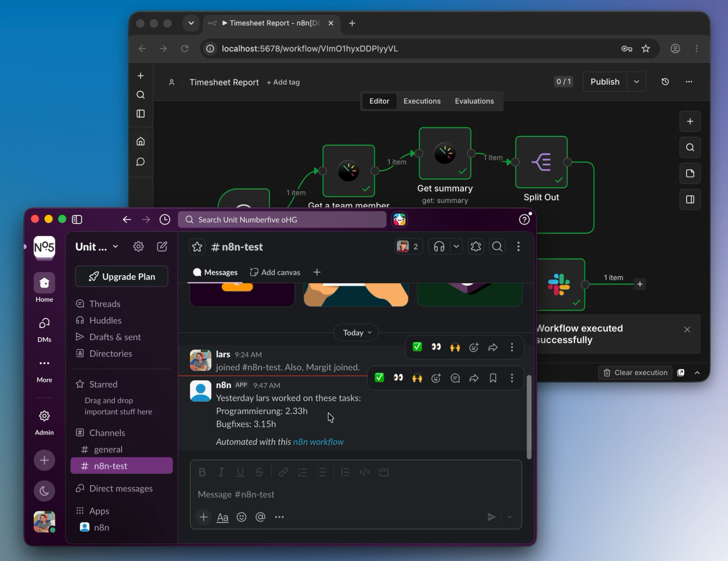Image resolution: width=728 pixels, height=561 pixels.
Task: Toggle formatting toolbar with Aa button
Action: (222, 517)
